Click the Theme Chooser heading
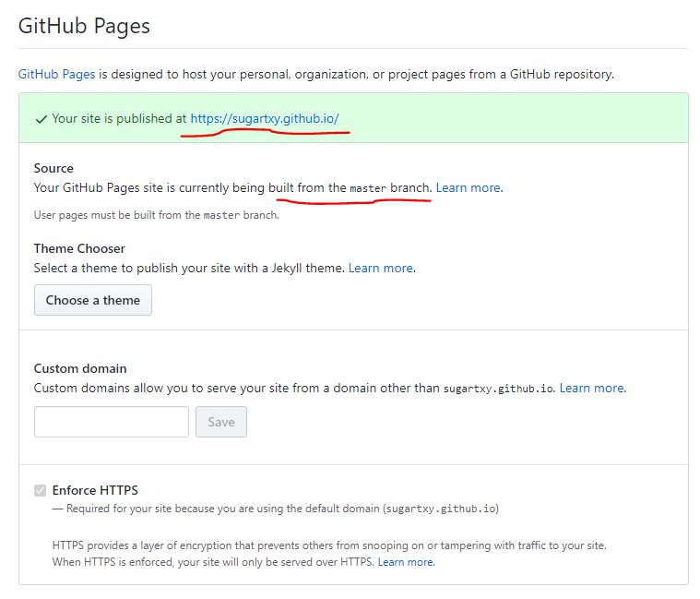This screenshot has height=599, width=700. pos(79,249)
